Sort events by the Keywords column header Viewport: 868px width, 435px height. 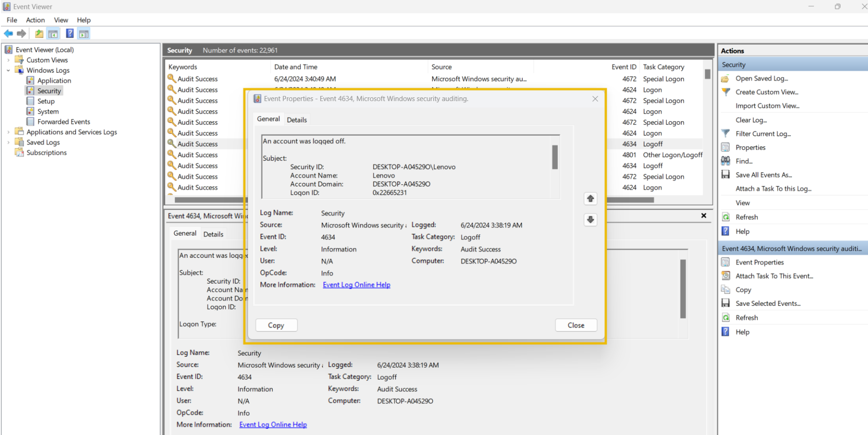[218, 67]
